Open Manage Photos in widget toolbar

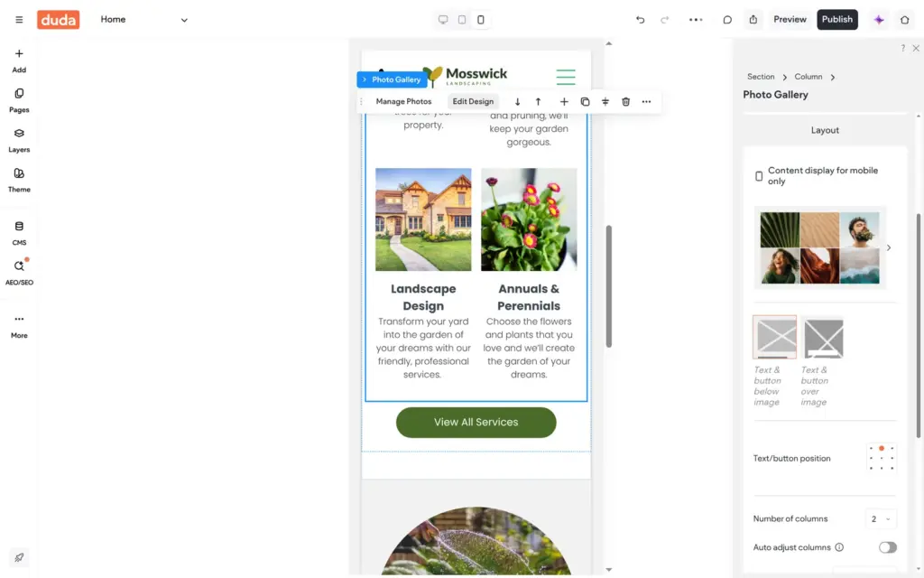pos(403,101)
